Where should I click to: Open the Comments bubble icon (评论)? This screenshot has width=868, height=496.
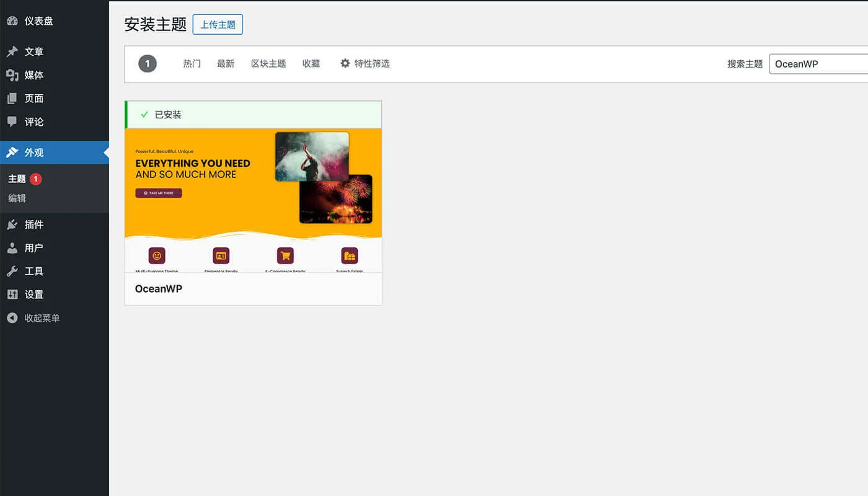(12, 122)
